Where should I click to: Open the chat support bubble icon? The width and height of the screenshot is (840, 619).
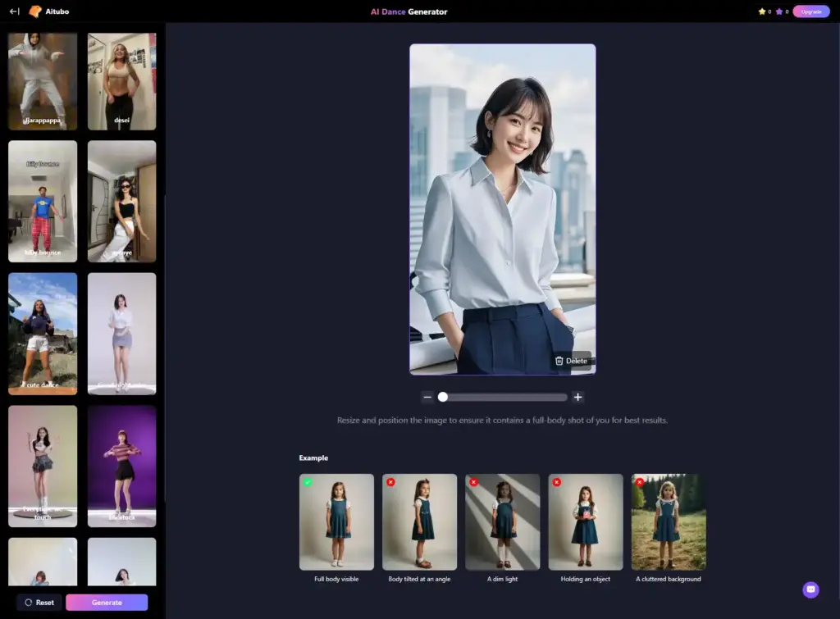pyautogui.click(x=810, y=589)
